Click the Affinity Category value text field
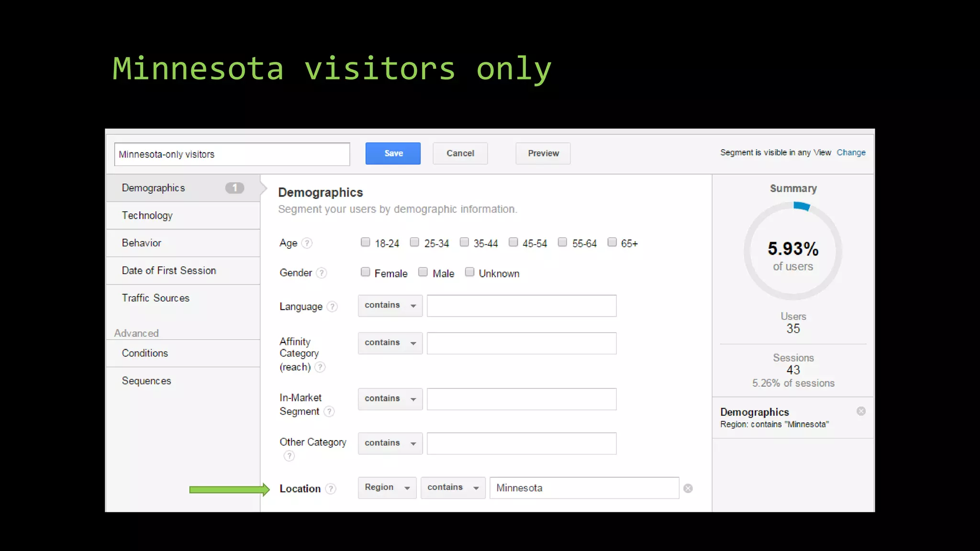Image resolution: width=980 pixels, height=551 pixels. pos(522,343)
